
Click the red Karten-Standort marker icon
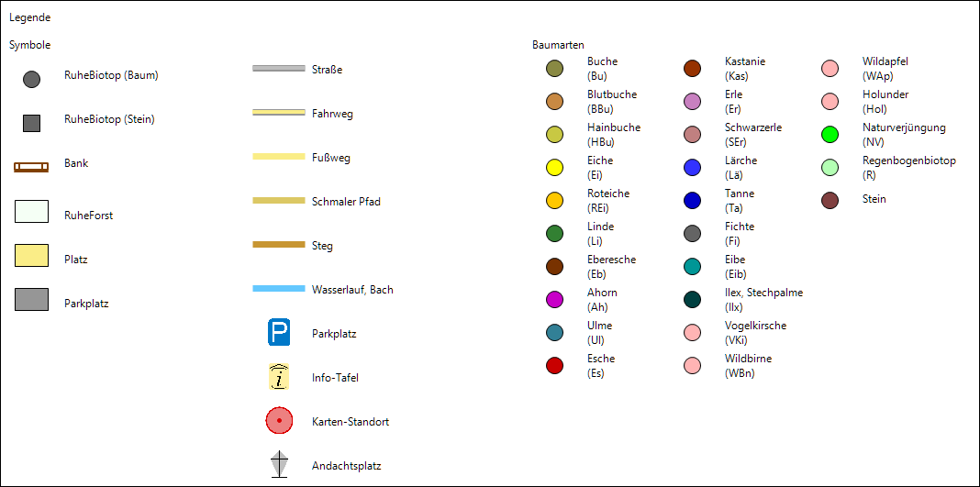[x=279, y=421]
